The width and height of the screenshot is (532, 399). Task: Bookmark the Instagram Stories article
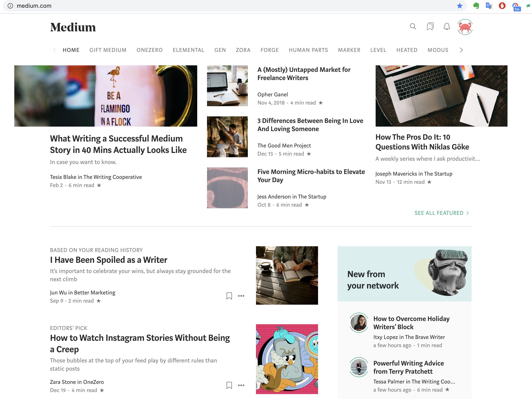(x=229, y=385)
